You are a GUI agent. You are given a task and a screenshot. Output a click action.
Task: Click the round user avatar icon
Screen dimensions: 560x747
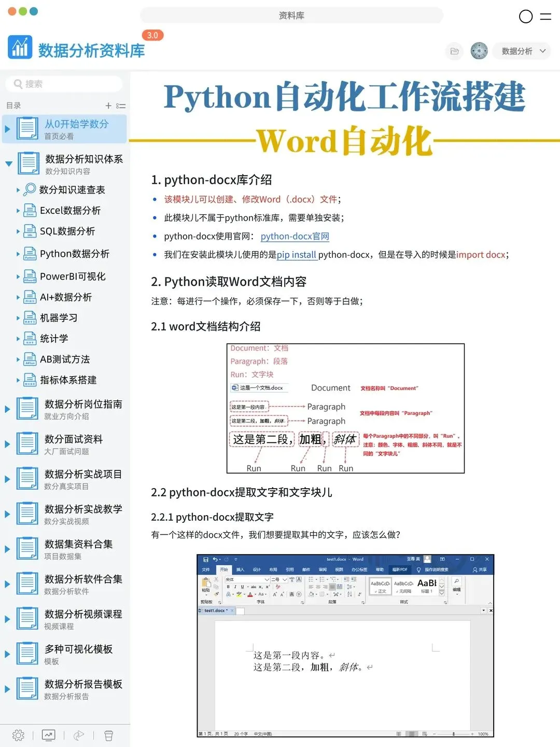click(479, 51)
